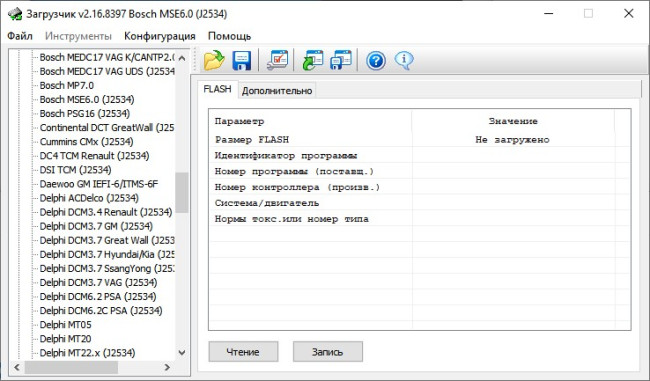Click the Не загружено value cell
The height and width of the screenshot is (381, 650).
click(512, 140)
